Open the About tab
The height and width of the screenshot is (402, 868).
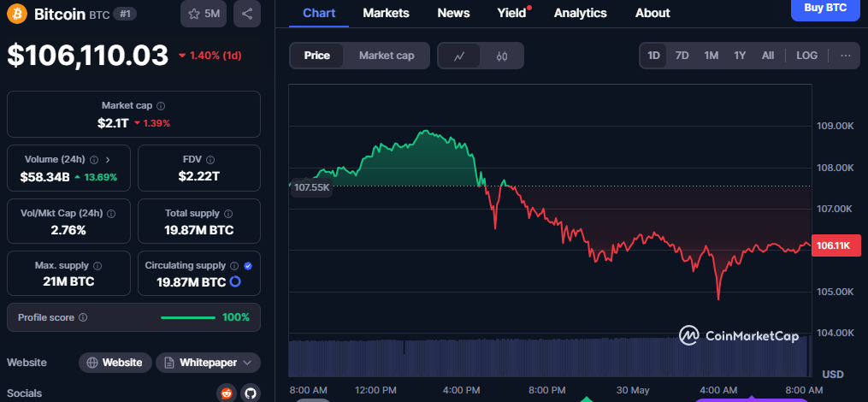click(652, 13)
